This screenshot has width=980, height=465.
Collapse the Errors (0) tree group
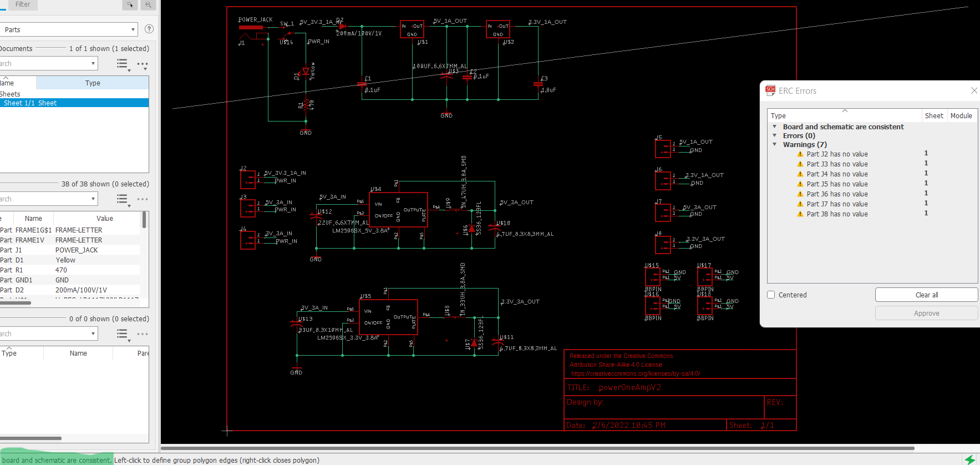[775, 135]
